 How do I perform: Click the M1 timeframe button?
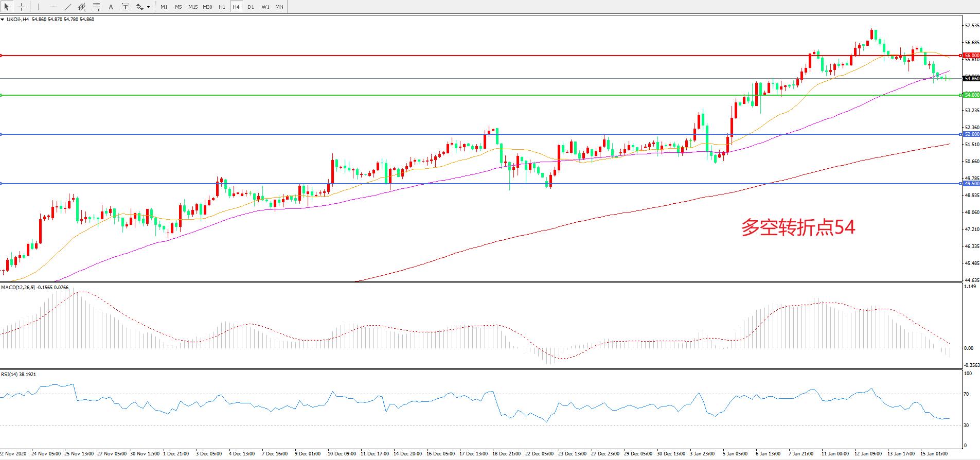(x=164, y=7)
